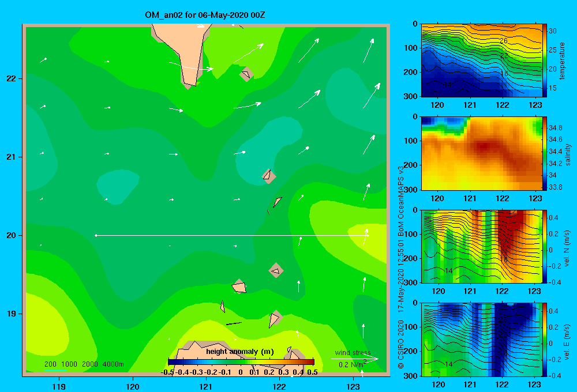Click the western endpoint of the white section line
The image size is (577, 392).
click(x=96, y=235)
